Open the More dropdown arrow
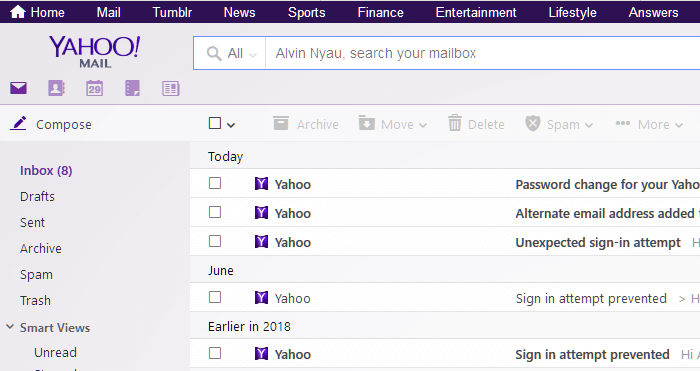This screenshot has width=700, height=371. pos(679,125)
